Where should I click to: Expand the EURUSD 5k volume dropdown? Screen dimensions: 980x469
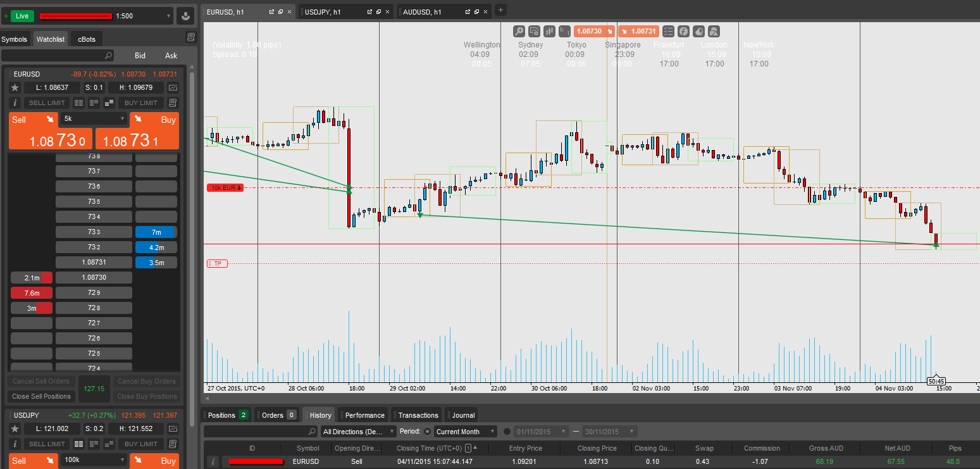pyautogui.click(x=94, y=118)
